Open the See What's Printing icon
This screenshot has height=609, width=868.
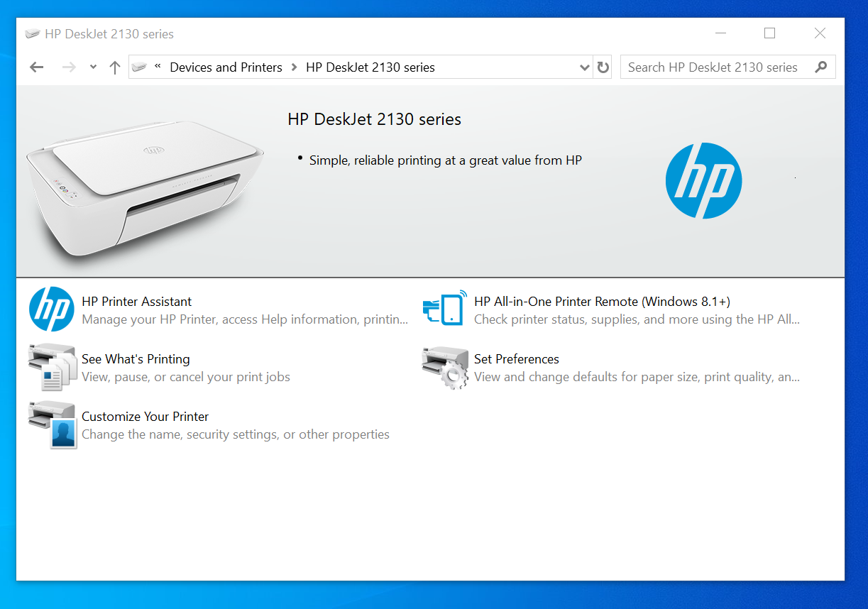(x=53, y=367)
